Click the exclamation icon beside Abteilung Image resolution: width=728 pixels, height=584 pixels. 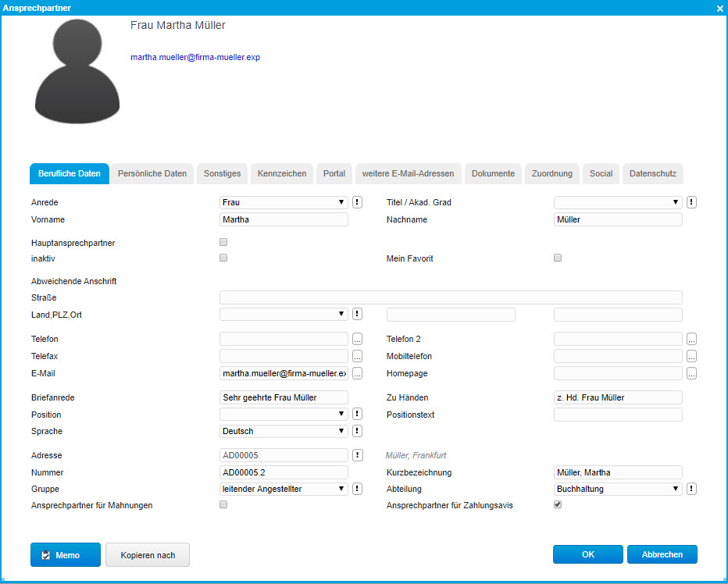tap(691, 488)
